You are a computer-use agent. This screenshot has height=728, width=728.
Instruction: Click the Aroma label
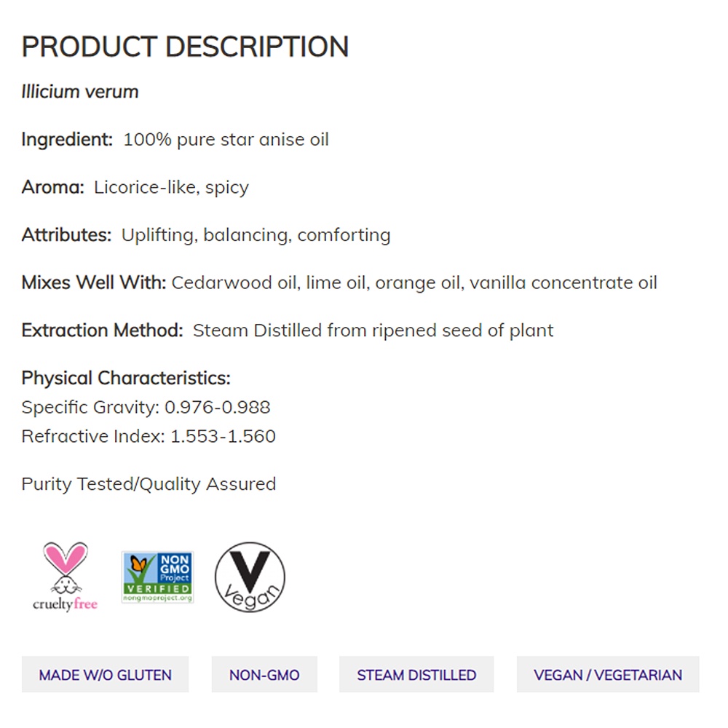click(53, 187)
